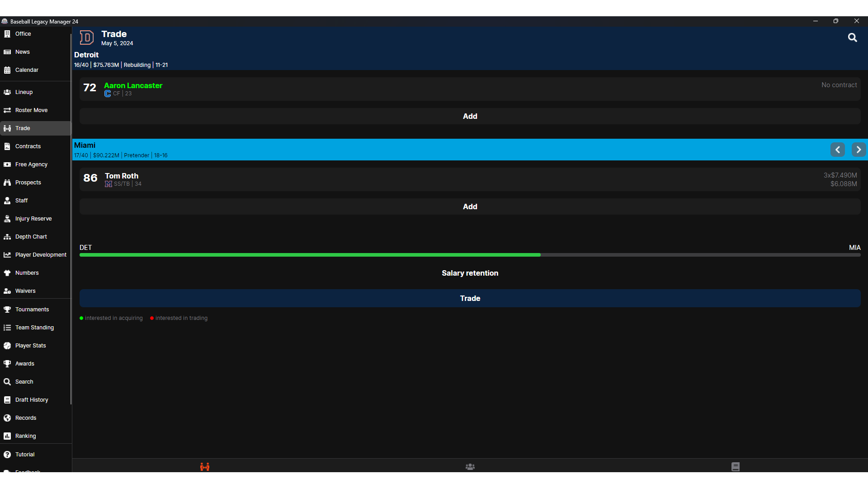Image resolution: width=868 pixels, height=488 pixels.
Task: Click the May 5, 2024 date text
Action: pyautogui.click(x=117, y=43)
